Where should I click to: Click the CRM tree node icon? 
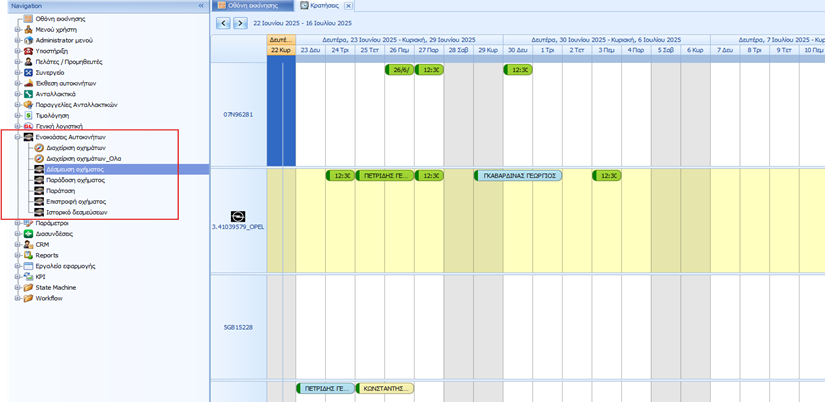(x=28, y=244)
